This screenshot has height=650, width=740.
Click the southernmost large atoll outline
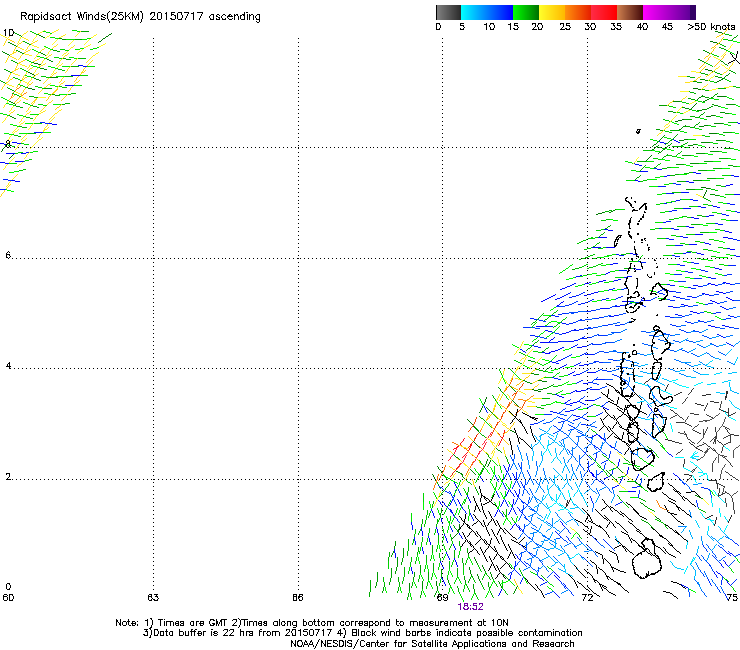point(647,559)
